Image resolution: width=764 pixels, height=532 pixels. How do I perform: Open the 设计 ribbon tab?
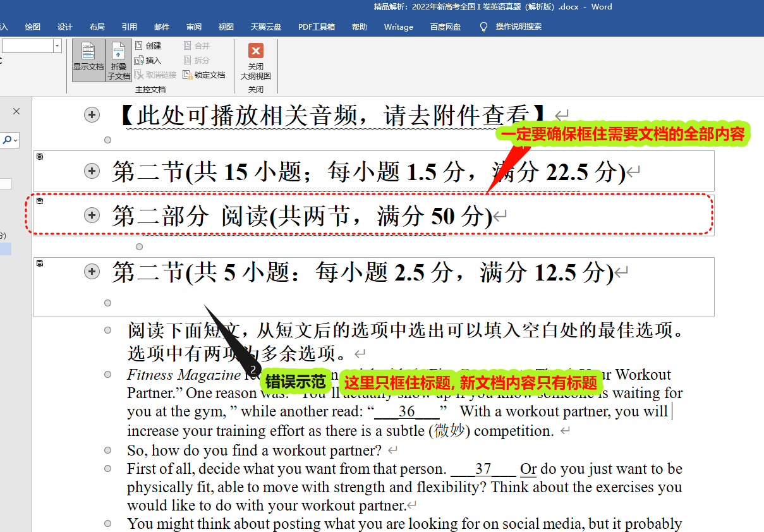[x=65, y=27]
